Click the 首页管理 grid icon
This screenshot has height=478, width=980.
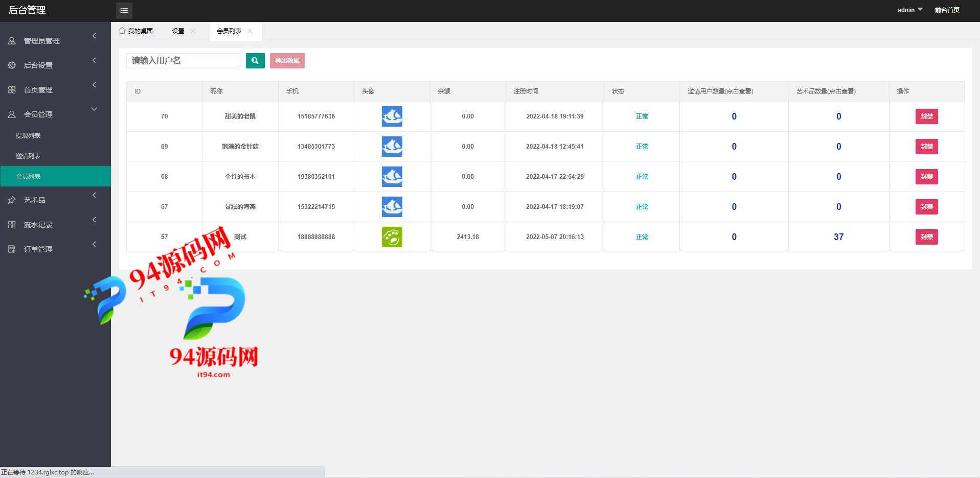12,90
